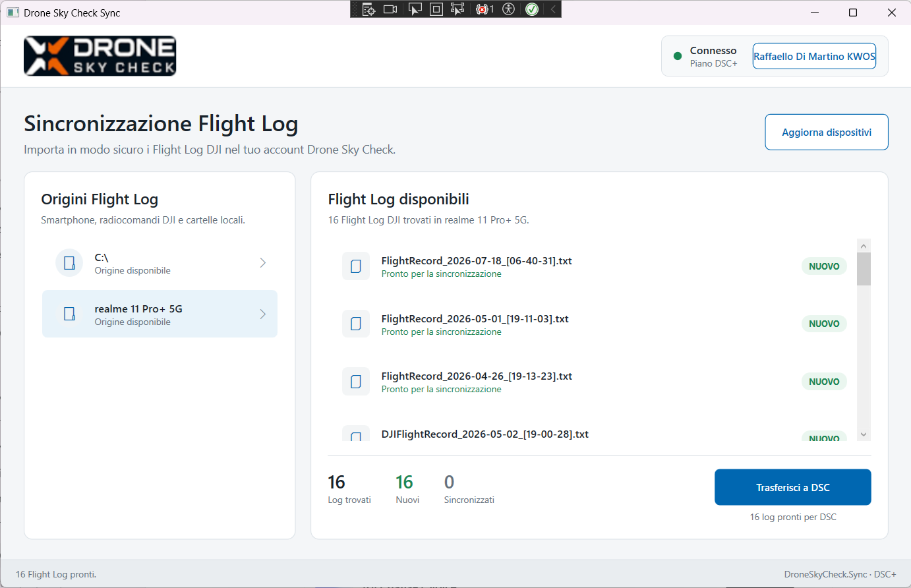Close the Drone Sky Check Sync window
This screenshot has height=588, width=911.
click(892, 13)
